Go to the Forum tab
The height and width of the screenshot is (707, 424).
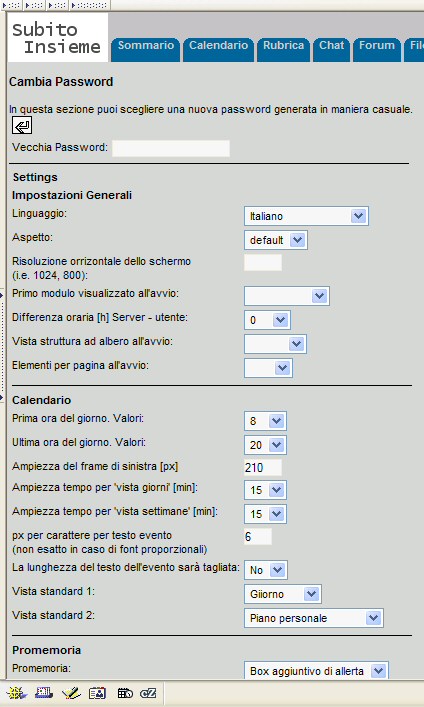coord(377,49)
